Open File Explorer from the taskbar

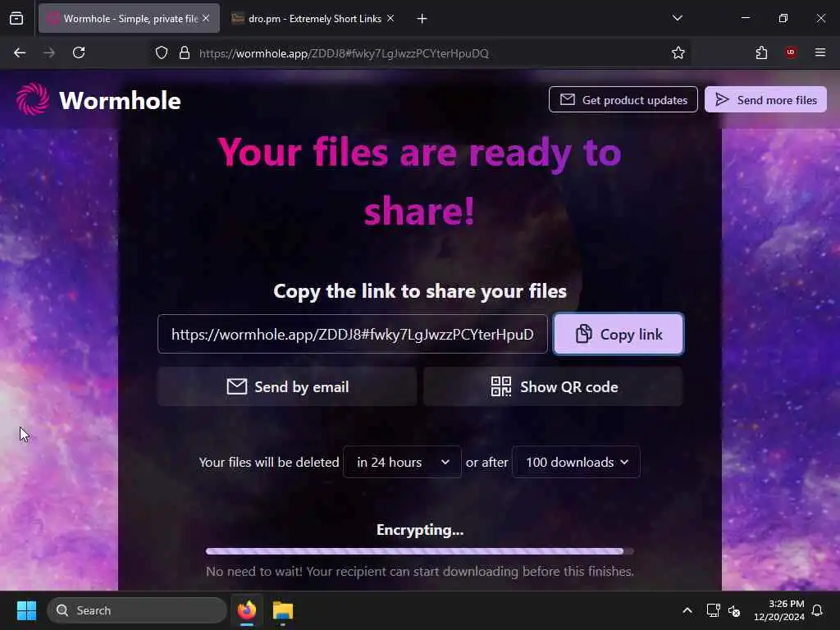point(283,610)
